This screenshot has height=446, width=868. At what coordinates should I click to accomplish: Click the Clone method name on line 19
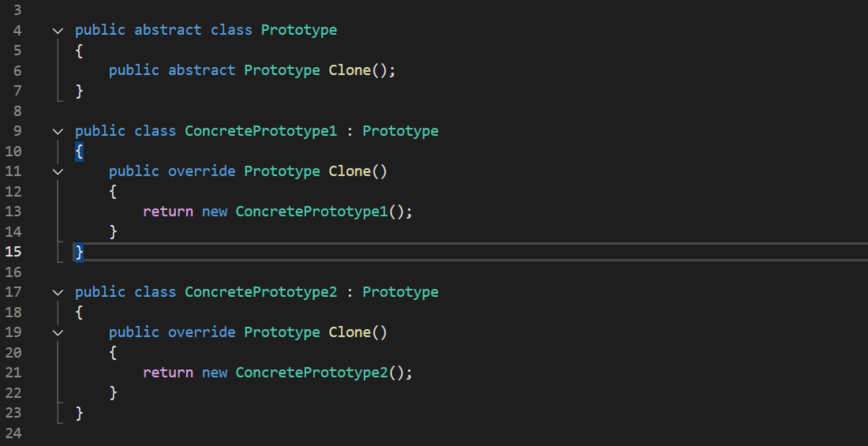(x=349, y=332)
